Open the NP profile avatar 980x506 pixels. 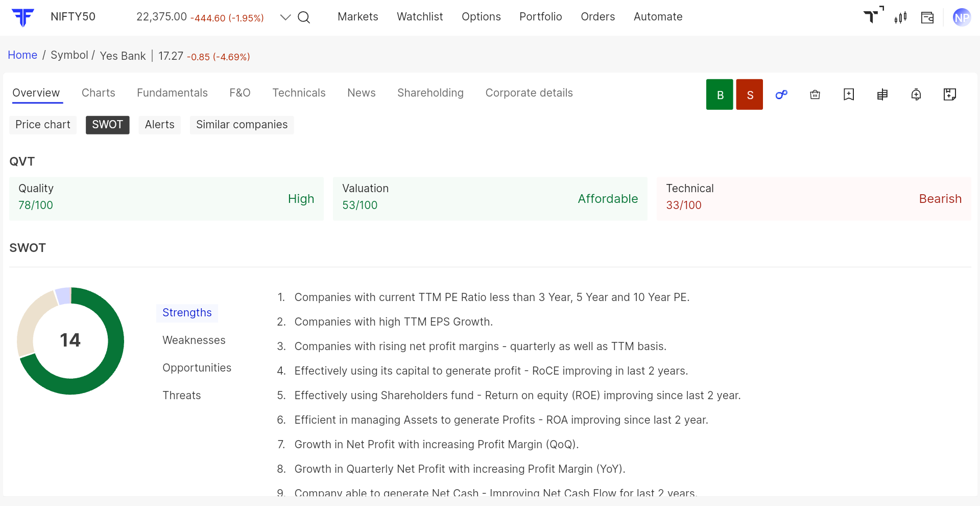coord(962,17)
